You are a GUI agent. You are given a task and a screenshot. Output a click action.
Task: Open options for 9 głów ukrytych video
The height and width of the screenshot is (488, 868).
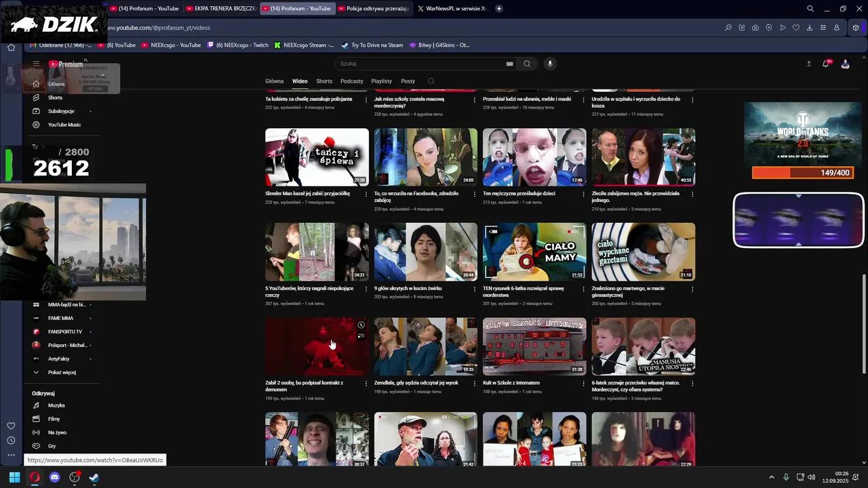click(x=475, y=289)
